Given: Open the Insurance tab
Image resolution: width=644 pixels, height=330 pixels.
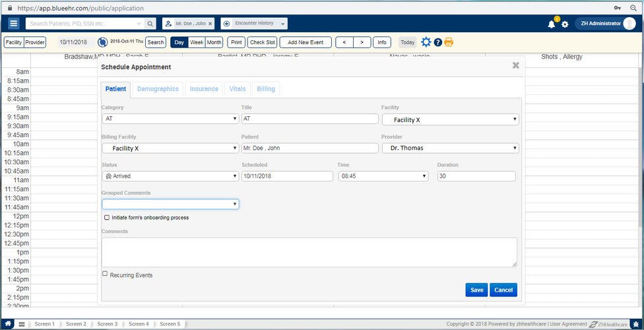Looking at the screenshot, I should pyautogui.click(x=204, y=89).
